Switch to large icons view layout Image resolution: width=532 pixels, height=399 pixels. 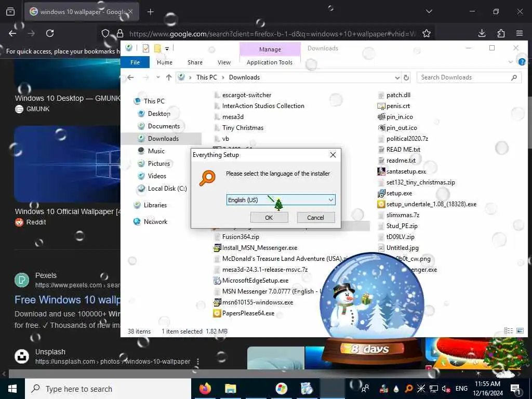[x=520, y=330]
